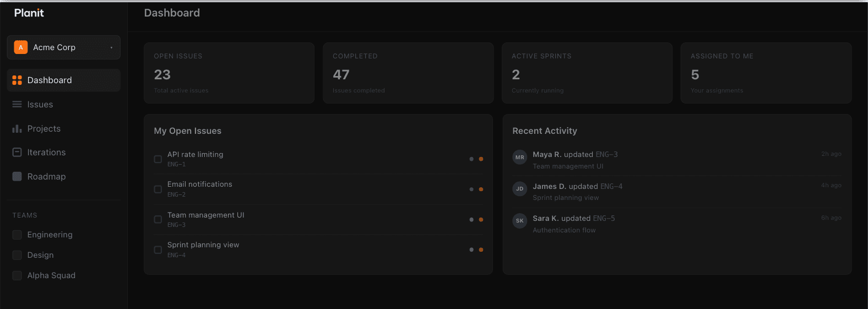Check the Team management UI checkbox
Viewport: 868px width, 309px height.
[158, 220]
